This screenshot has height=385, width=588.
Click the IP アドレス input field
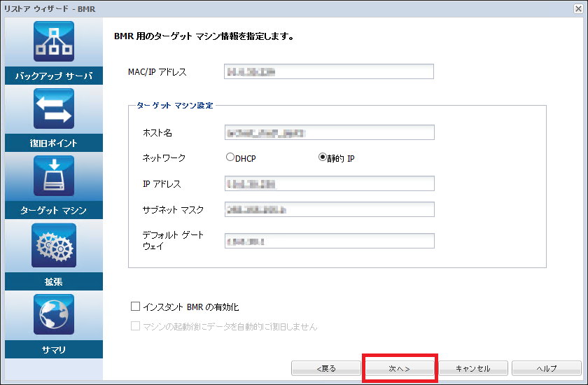pos(330,183)
